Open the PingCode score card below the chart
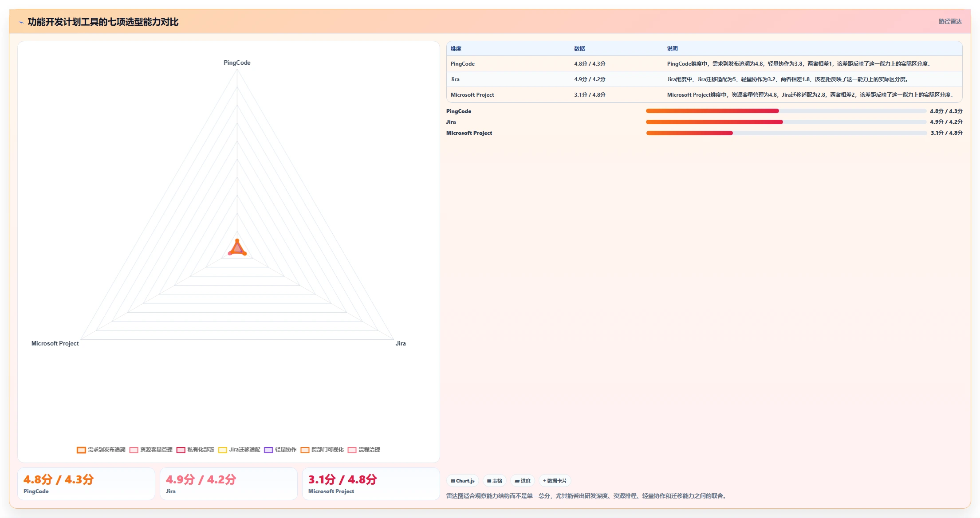 click(x=86, y=484)
